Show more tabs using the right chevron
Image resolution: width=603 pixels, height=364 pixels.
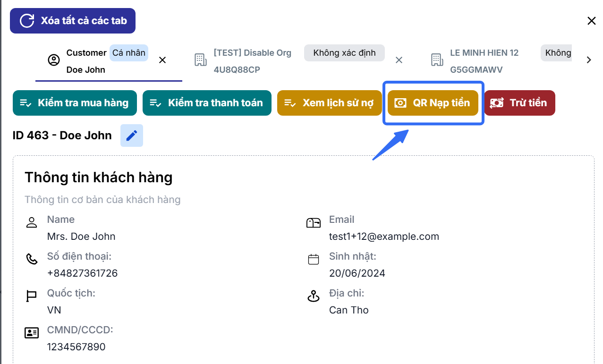(x=589, y=60)
